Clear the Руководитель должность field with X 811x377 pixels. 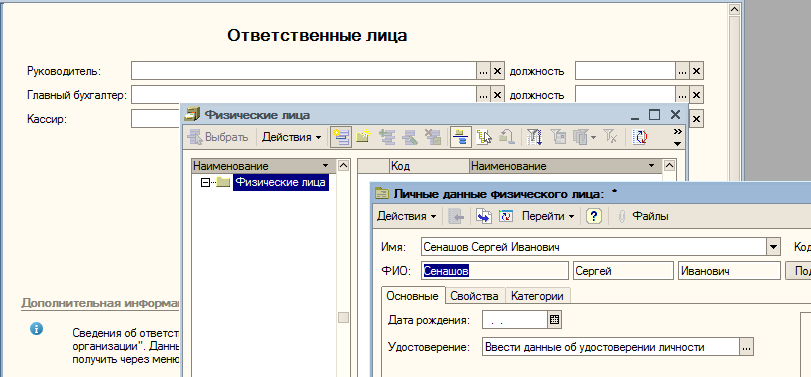(x=697, y=71)
